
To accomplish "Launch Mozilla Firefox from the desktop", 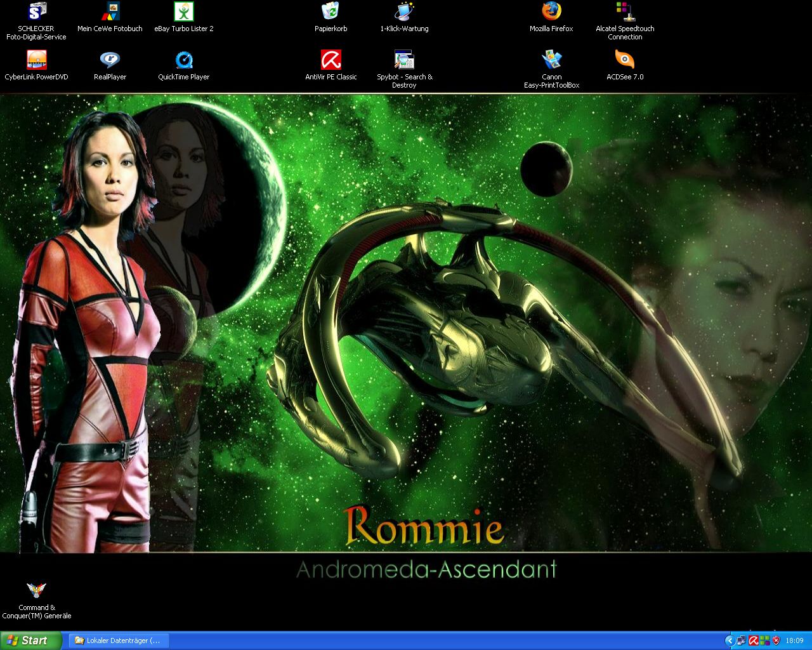I will pyautogui.click(x=551, y=12).
